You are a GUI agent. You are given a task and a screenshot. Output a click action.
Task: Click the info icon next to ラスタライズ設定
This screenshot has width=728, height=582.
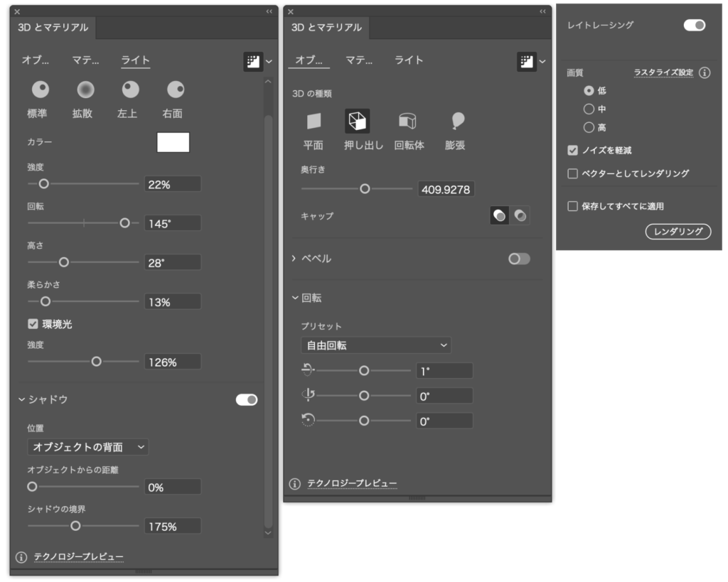click(x=705, y=73)
